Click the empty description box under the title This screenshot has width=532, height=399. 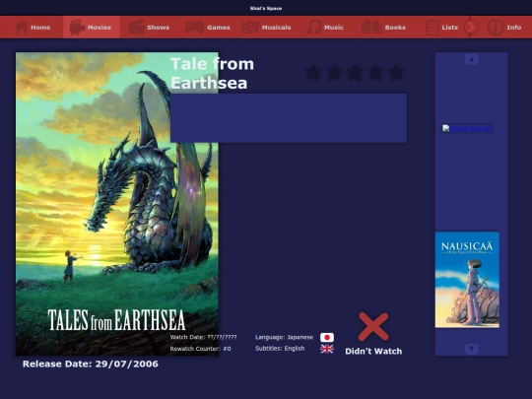tap(289, 118)
